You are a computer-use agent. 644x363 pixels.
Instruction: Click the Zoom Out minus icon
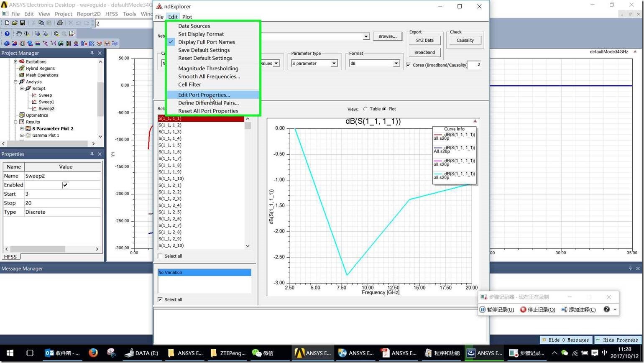pyautogui.click(x=45, y=33)
